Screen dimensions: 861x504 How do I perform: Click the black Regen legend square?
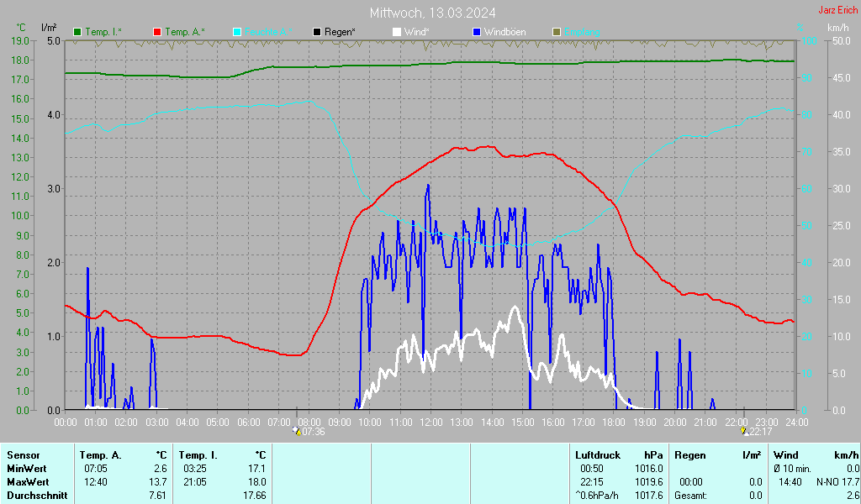point(317,32)
